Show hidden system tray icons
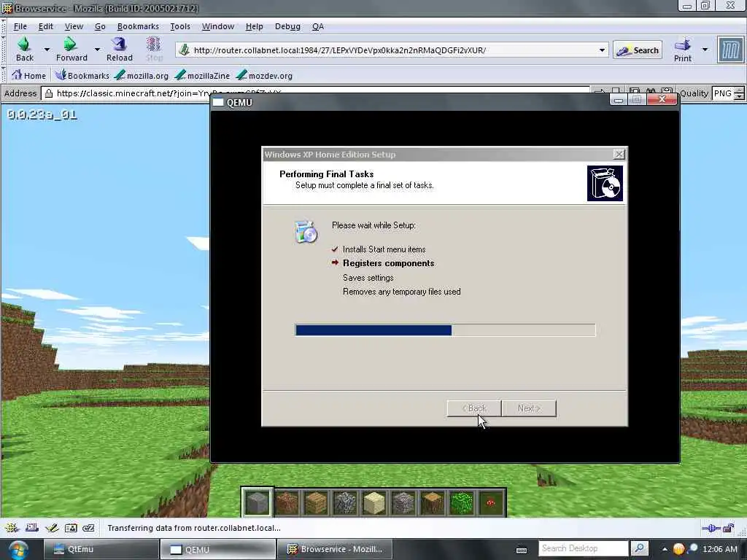This screenshot has height=560, width=747. [665, 549]
